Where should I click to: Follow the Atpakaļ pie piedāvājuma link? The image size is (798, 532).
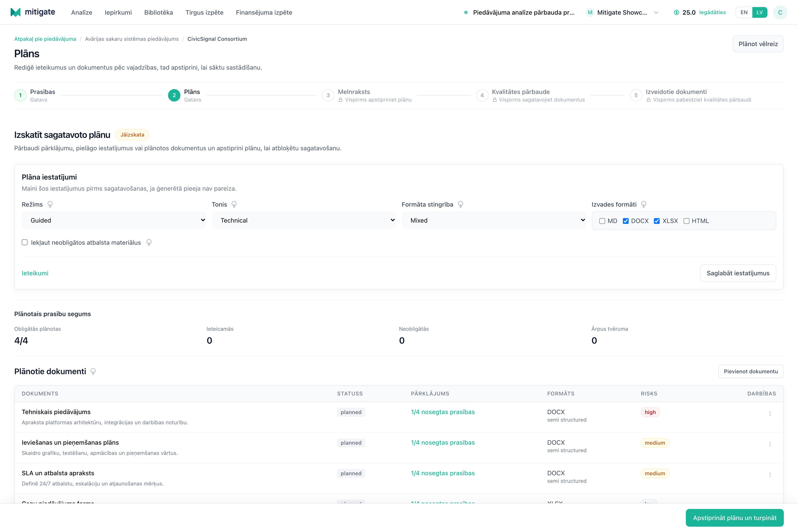click(x=45, y=39)
